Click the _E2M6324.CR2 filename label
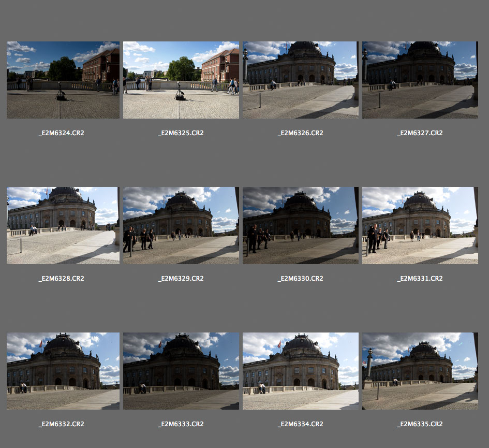This screenshot has width=489, height=448. (x=62, y=133)
